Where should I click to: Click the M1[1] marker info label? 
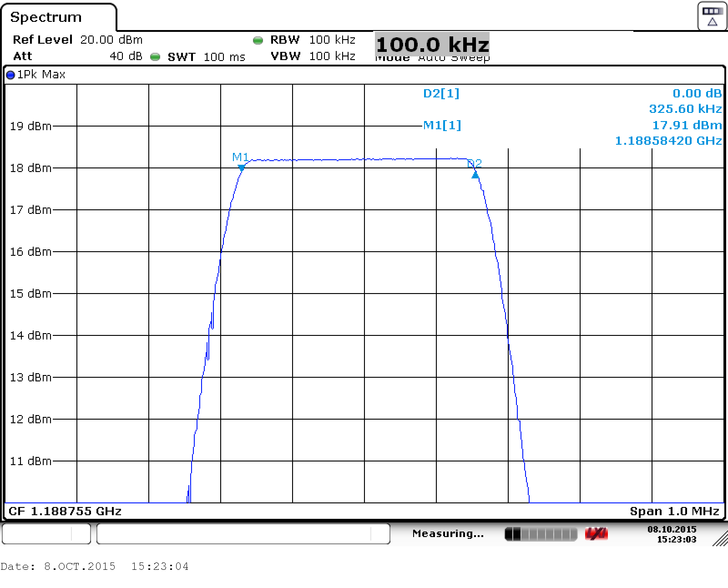[x=442, y=125]
